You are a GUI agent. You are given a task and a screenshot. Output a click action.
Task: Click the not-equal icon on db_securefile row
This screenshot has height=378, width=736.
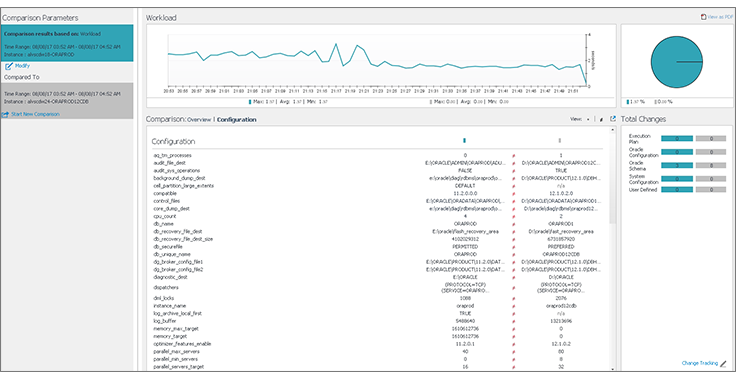[513, 247]
